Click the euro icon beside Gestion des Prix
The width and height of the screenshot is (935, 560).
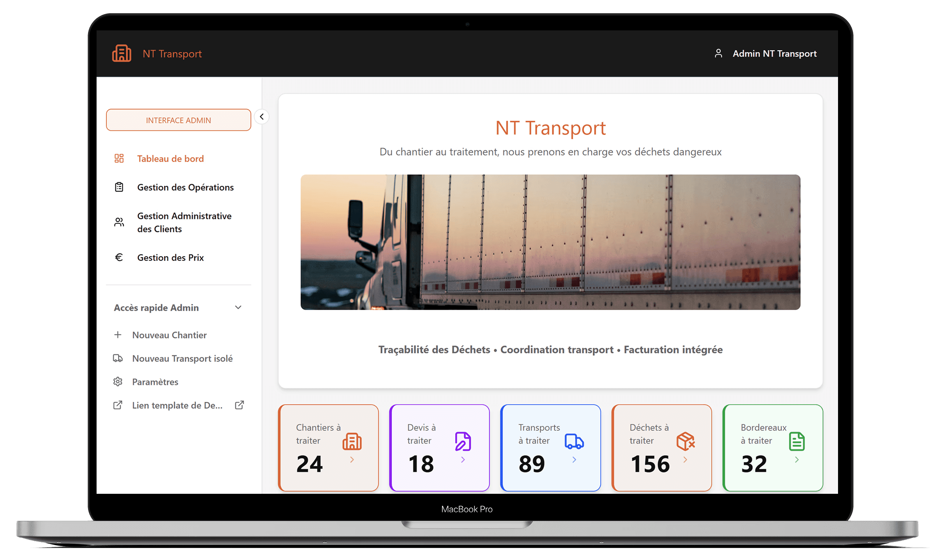click(119, 257)
